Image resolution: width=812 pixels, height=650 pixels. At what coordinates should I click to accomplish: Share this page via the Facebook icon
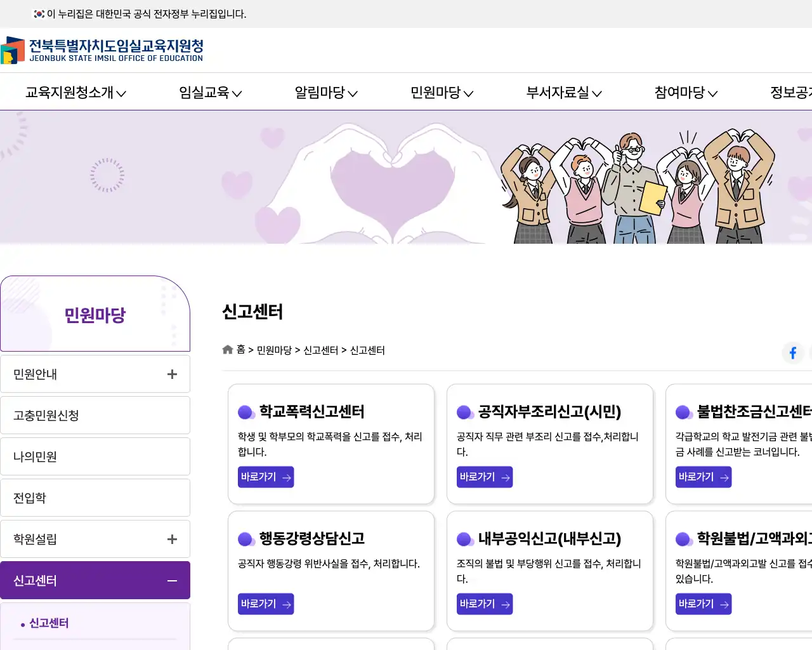tap(793, 353)
